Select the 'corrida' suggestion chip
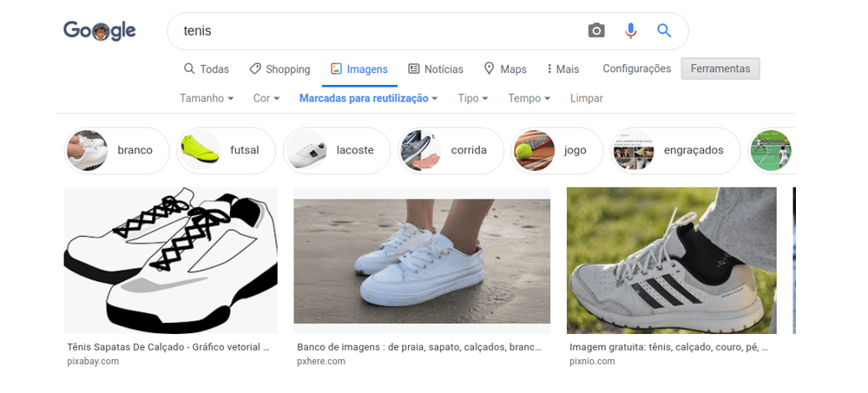 pos(450,151)
